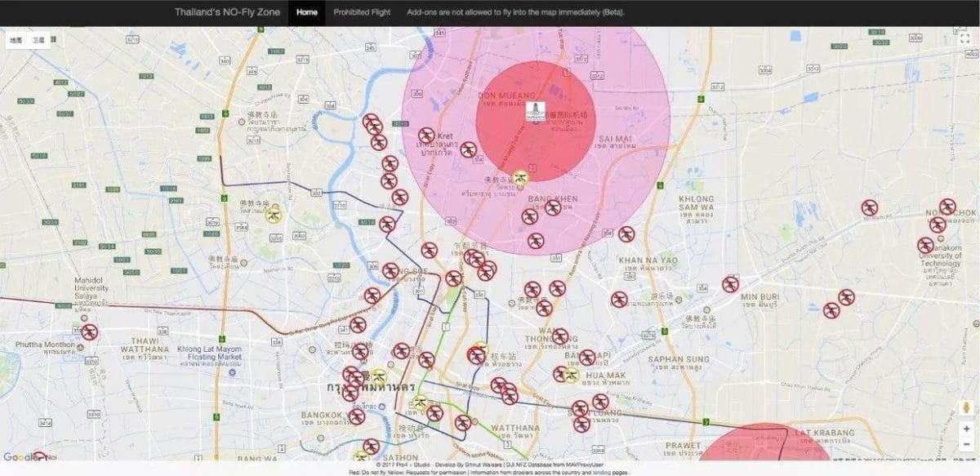
Task: Toggle fullscreen map view
Action: point(964,39)
